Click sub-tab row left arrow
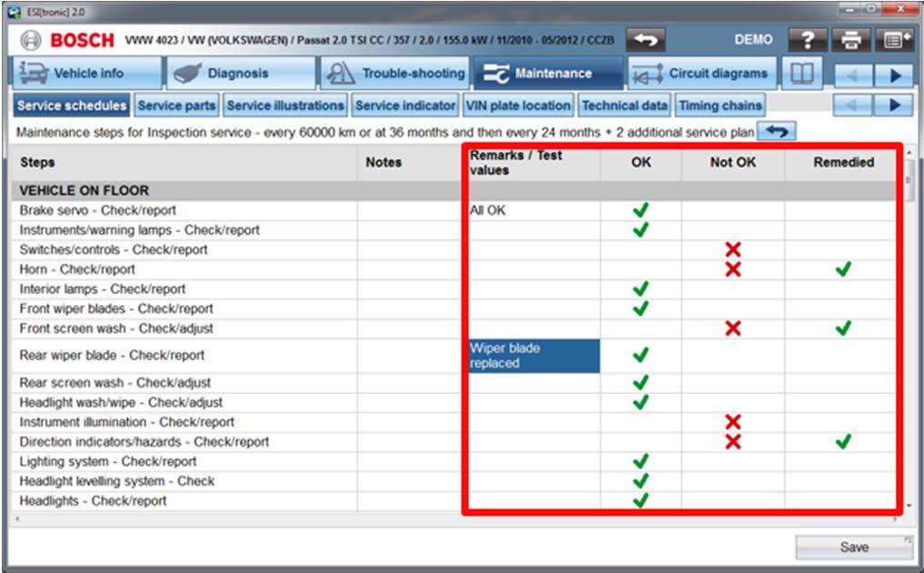This screenshot has height=573, width=924. pyautogui.click(x=853, y=105)
